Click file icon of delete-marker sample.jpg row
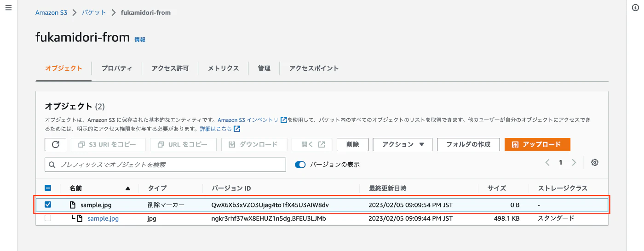Screen dimensions: 644x251 73,205
